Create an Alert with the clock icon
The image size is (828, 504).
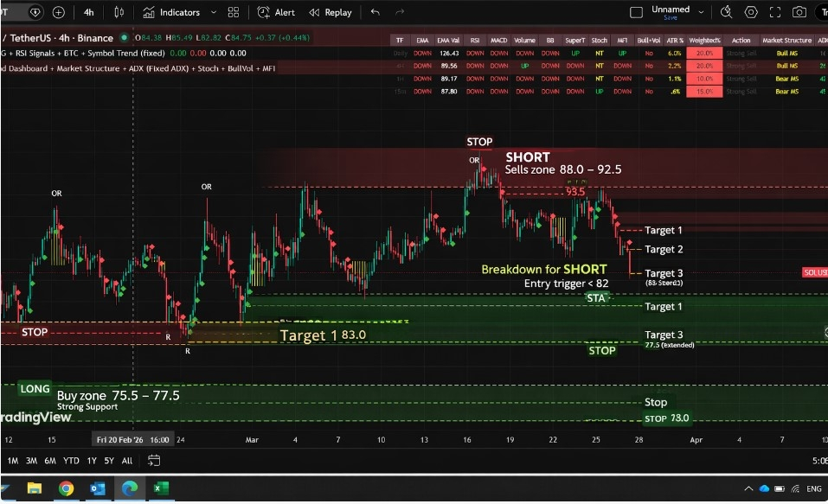[276, 12]
